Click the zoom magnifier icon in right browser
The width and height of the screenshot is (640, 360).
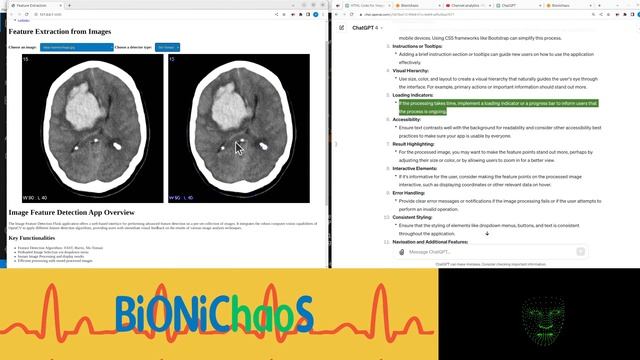point(593,14)
